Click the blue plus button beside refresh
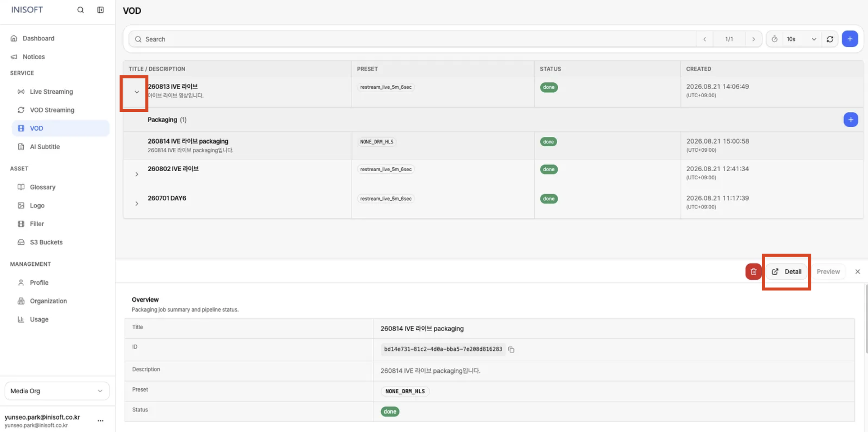Viewport: 868px width, 432px height. (850, 39)
